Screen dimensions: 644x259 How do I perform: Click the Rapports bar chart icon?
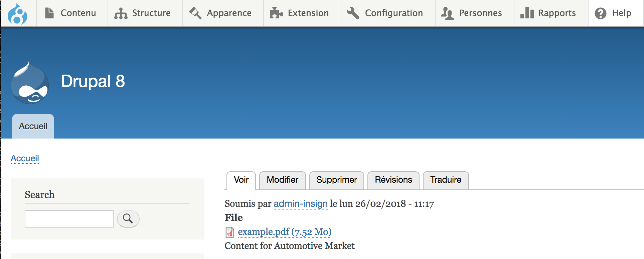527,13
